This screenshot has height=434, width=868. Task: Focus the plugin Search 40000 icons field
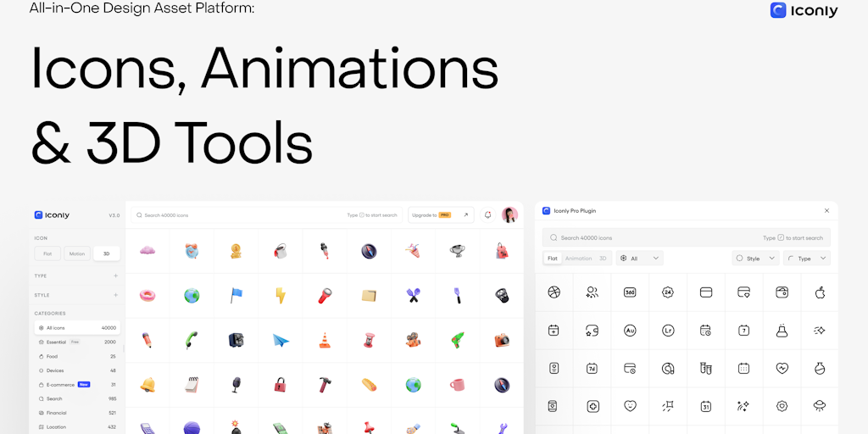pyautogui.click(x=687, y=237)
